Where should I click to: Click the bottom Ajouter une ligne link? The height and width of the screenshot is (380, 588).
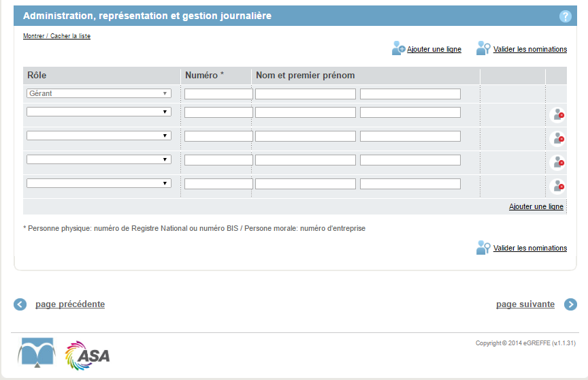point(536,206)
